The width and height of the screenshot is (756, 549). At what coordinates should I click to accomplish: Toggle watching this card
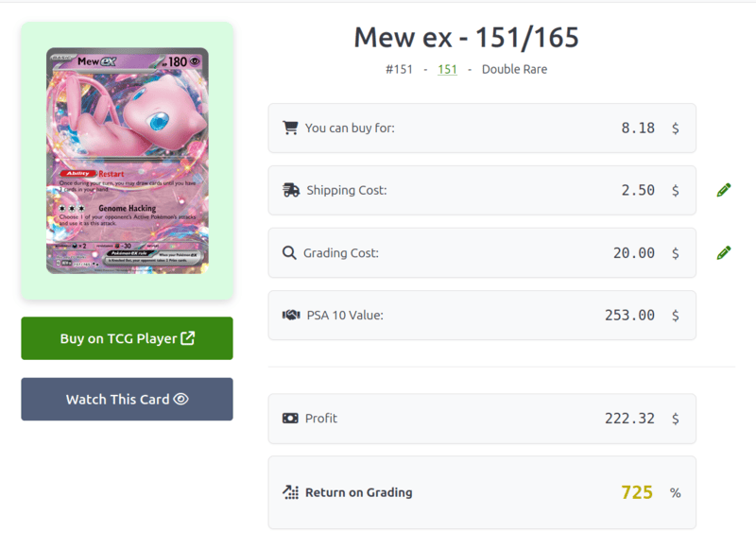click(127, 399)
